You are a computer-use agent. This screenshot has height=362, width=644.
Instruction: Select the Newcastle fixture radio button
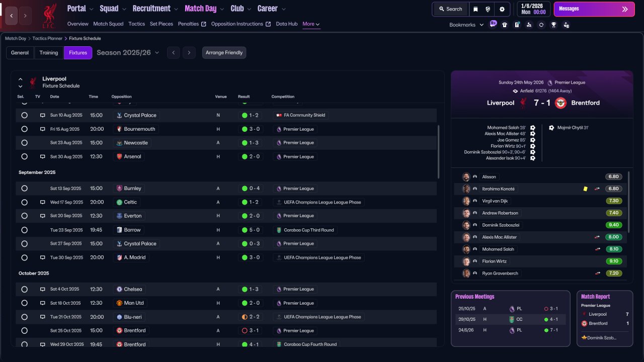click(24, 143)
